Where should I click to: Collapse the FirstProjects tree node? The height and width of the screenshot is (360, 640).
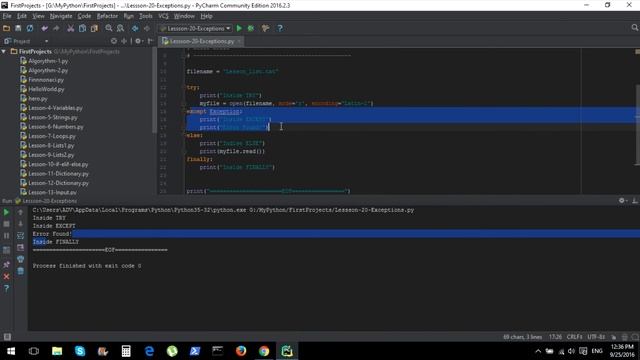tap(4, 51)
